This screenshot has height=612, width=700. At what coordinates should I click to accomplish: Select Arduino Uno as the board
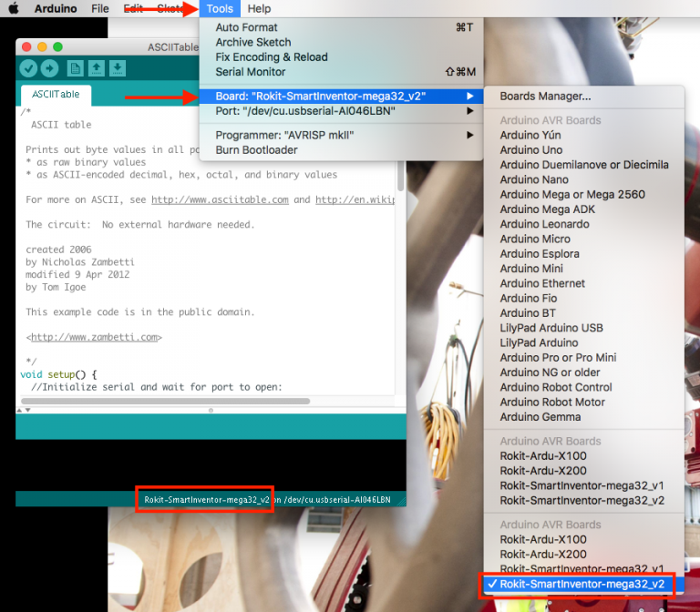click(530, 150)
